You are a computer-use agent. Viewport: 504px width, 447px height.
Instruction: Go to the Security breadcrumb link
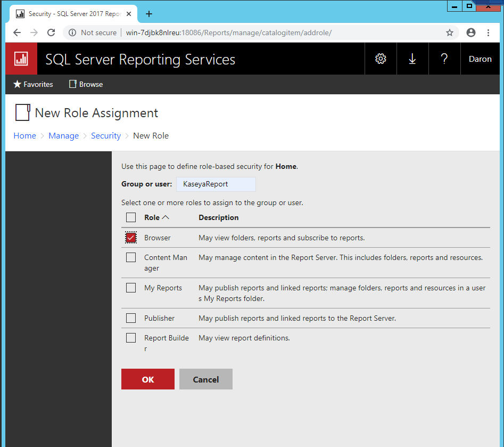(x=106, y=136)
